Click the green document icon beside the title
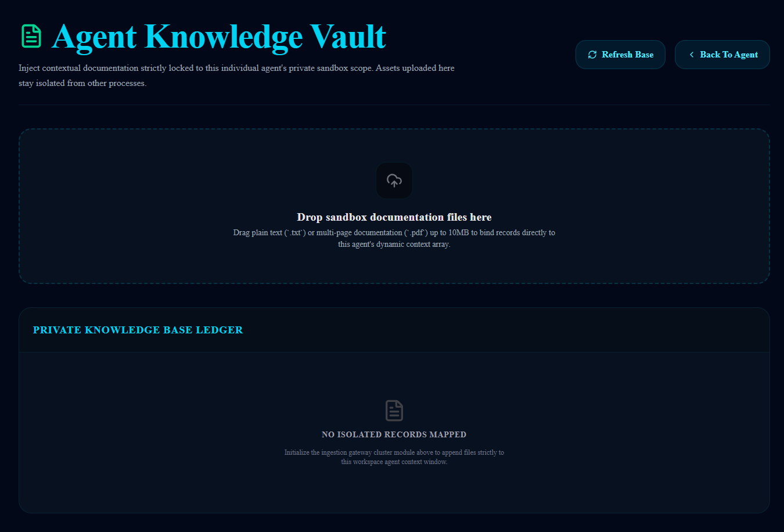The height and width of the screenshot is (532, 784). pos(31,36)
